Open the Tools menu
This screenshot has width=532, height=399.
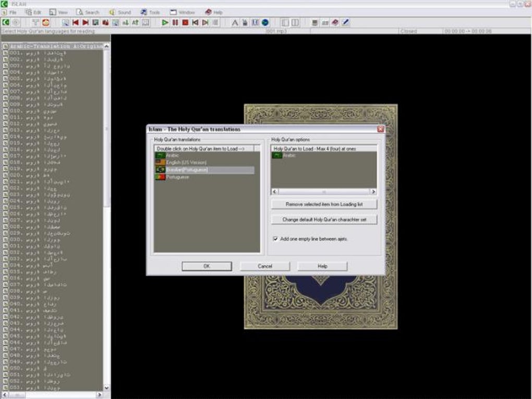click(x=150, y=12)
